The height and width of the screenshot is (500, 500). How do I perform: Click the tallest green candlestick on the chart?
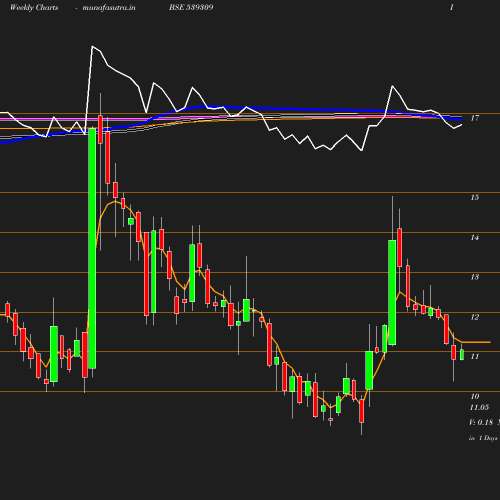tap(92, 248)
